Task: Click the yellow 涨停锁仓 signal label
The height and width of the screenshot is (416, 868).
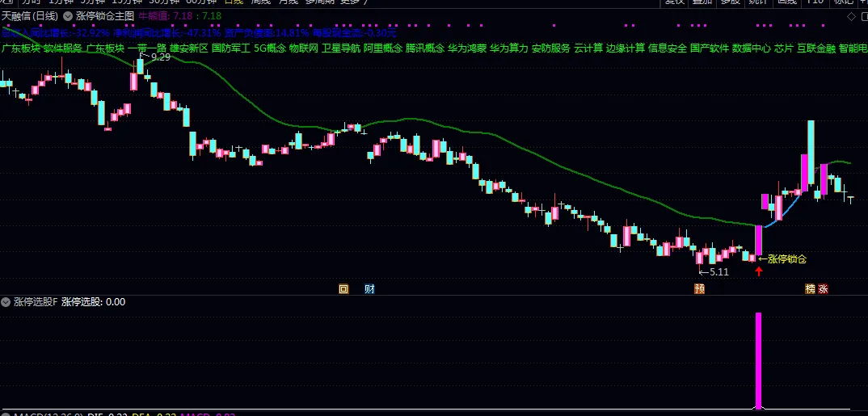Action: (787, 259)
